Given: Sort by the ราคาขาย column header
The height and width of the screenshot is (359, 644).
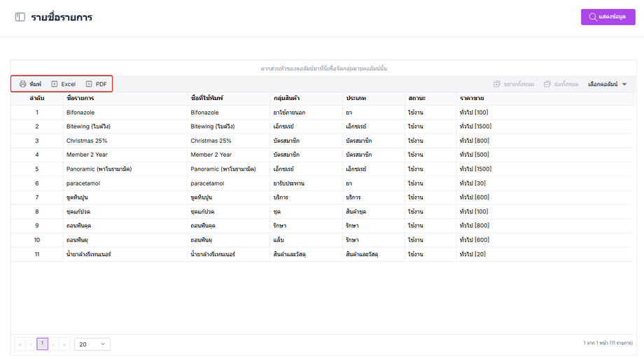Looking at the screenshot, I should click(x=471, y=98).
